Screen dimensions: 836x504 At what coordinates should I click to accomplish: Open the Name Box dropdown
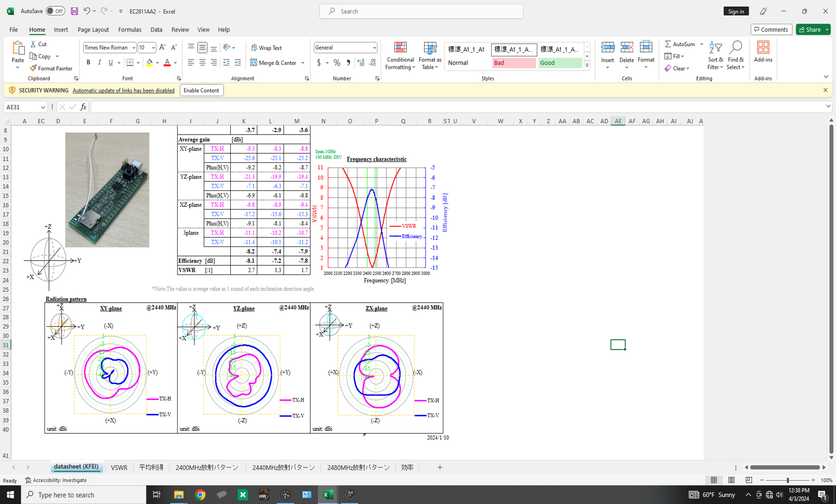pyautogui.click(x=42, y=107)
